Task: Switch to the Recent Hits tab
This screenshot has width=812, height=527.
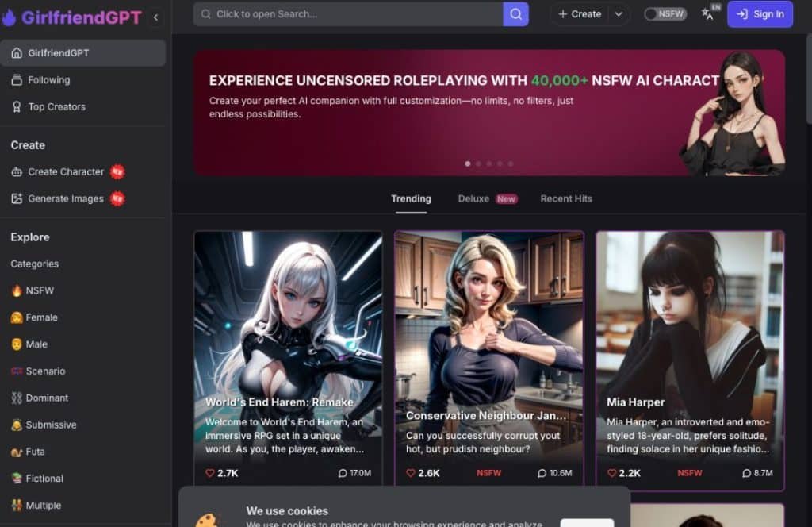Action: (x=566, y=199)
